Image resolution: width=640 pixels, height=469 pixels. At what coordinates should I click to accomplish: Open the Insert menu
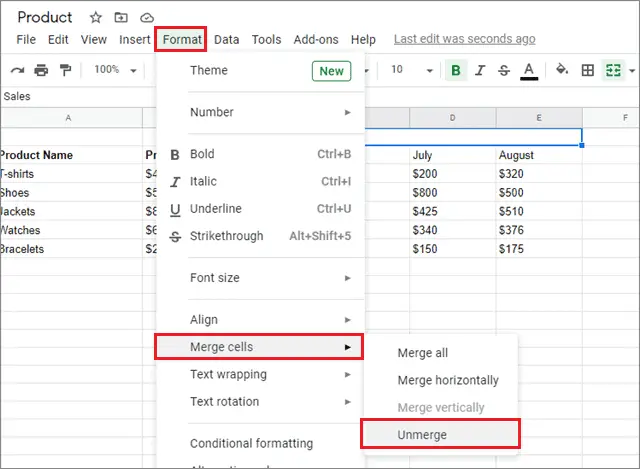click(135, 40)
